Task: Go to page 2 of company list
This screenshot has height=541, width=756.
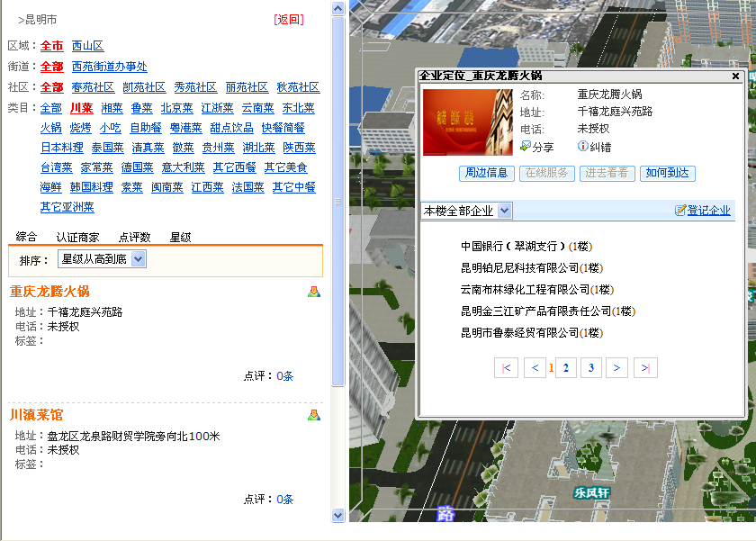Action: pos(566,368)
